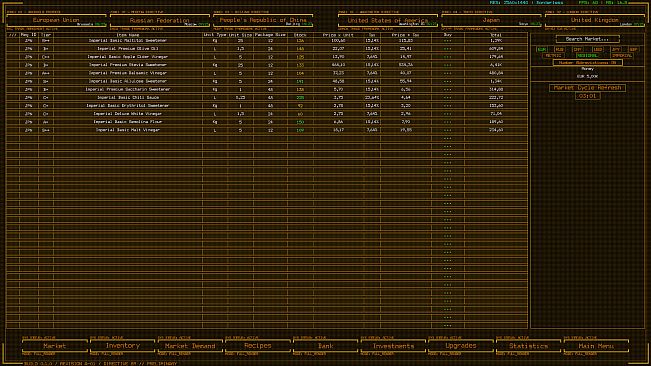The height and width of the screenshot is (366, 651).
Task: Switch units to IMPERIAL
Action: coord(622,56)
